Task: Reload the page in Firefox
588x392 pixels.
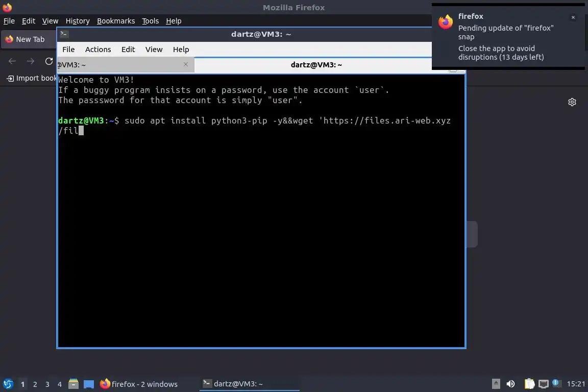Action: click(49, 61)
